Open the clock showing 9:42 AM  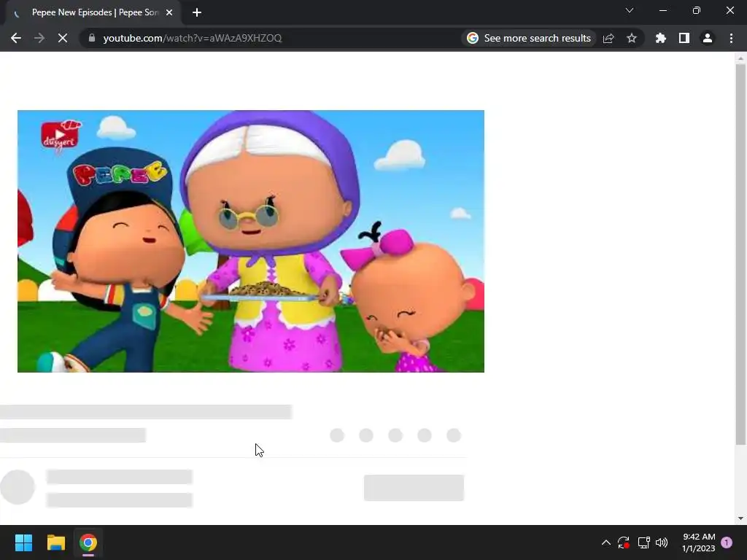tap(698, 542)
